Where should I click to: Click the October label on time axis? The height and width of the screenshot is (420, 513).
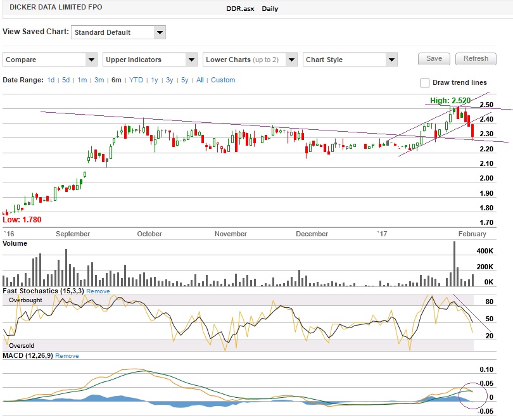(149, 234)
